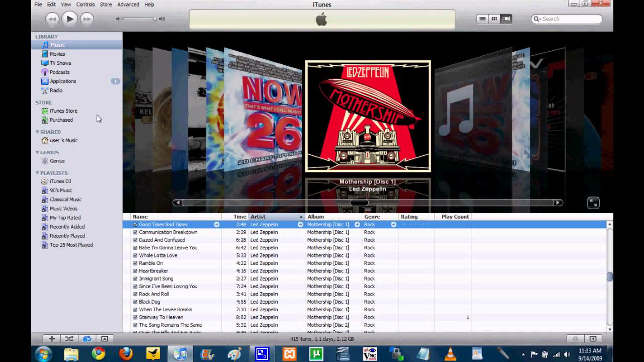Open the iTunes Store
Viewport: 644px width, 362px height.
pos(64,111)
